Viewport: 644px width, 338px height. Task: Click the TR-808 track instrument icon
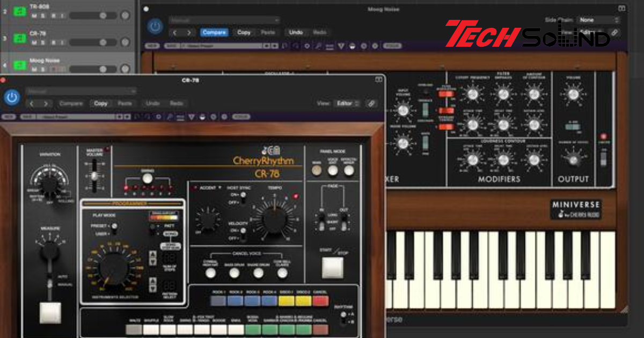pyautogui.click(x=20, y=11)
